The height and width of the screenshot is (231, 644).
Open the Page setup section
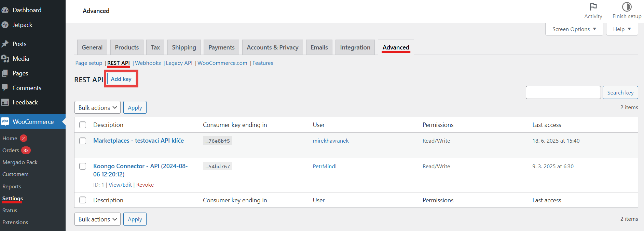(x=89, y=63)
